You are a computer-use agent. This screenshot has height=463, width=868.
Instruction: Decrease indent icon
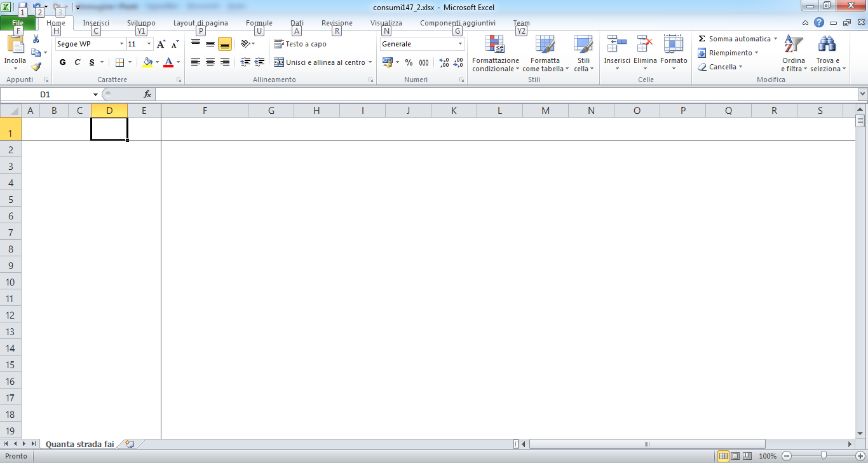[x=246, y=62]
